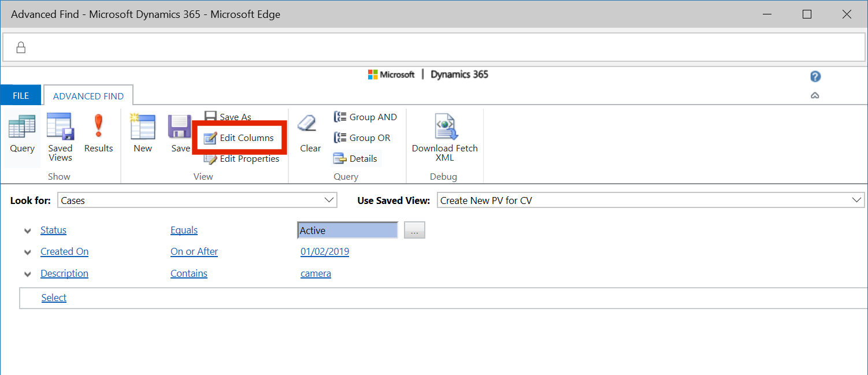Collapse the ribbon with chevron icon
Screen dimensions: 868x375
point(815,95)
